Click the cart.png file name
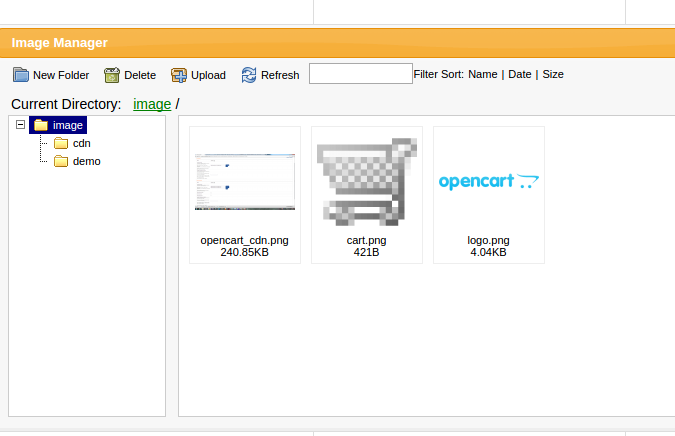 click(366, 241)
